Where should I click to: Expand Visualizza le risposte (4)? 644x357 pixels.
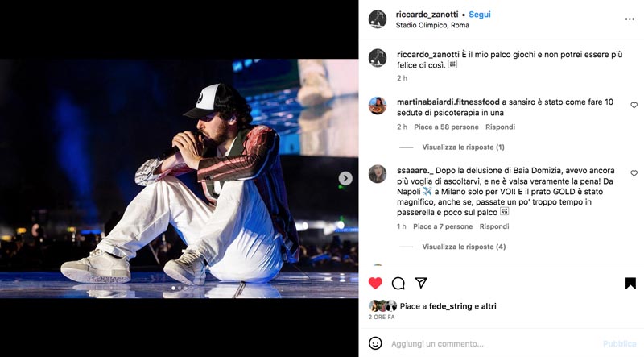pos(464,247)
